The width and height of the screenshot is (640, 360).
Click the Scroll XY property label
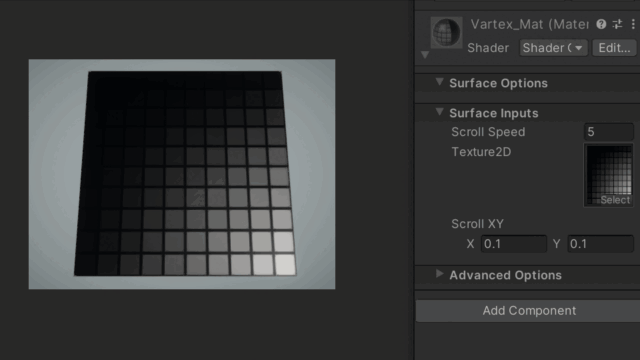tap(478, 224)
